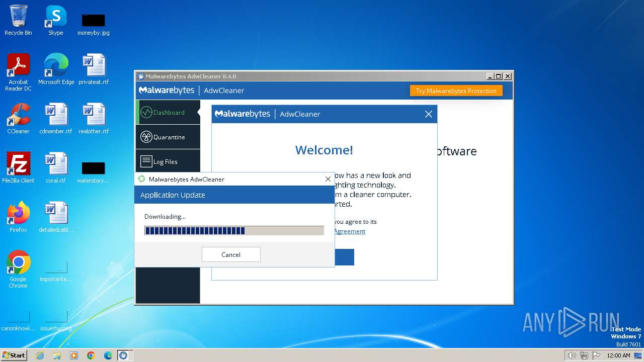Viewport: 644px width, 362px height.
Task: Open the Agreement link in Welcome dialog
Action: (x=350, y=231)
